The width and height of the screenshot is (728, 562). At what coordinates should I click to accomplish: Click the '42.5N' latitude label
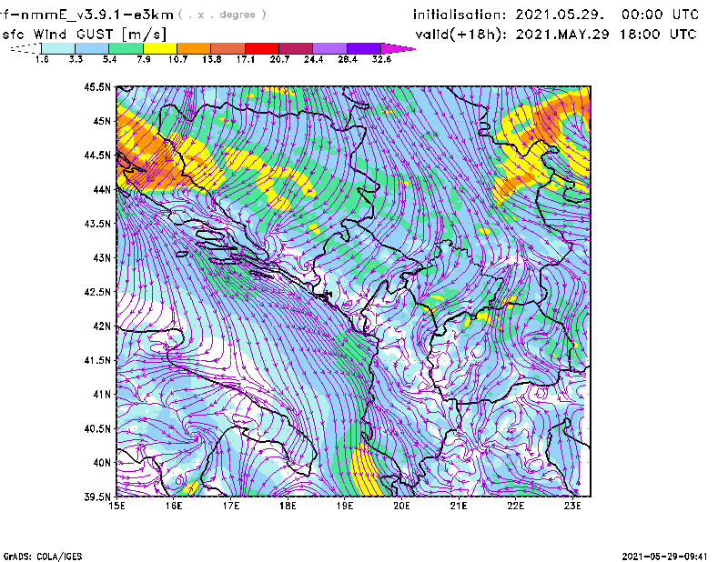pos(97,292)
